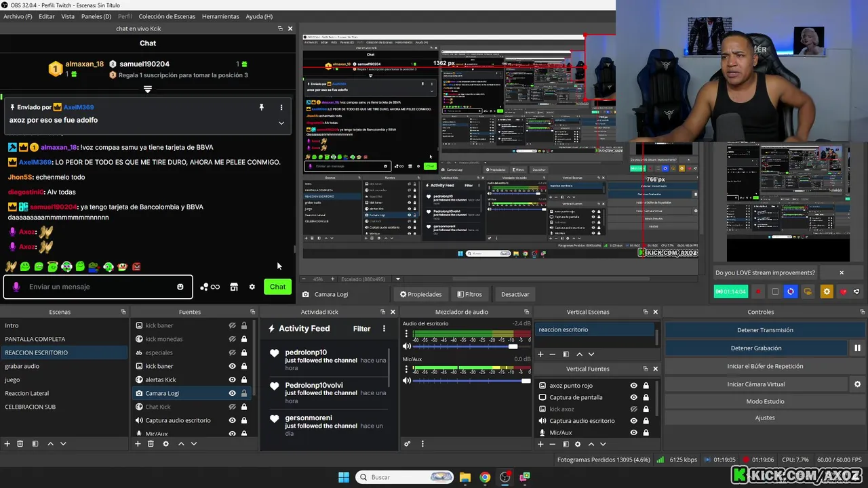This screenshot has width=868, height=488.
Task: Open Activity Feed three-dot menu
Action: coord(384,329)
